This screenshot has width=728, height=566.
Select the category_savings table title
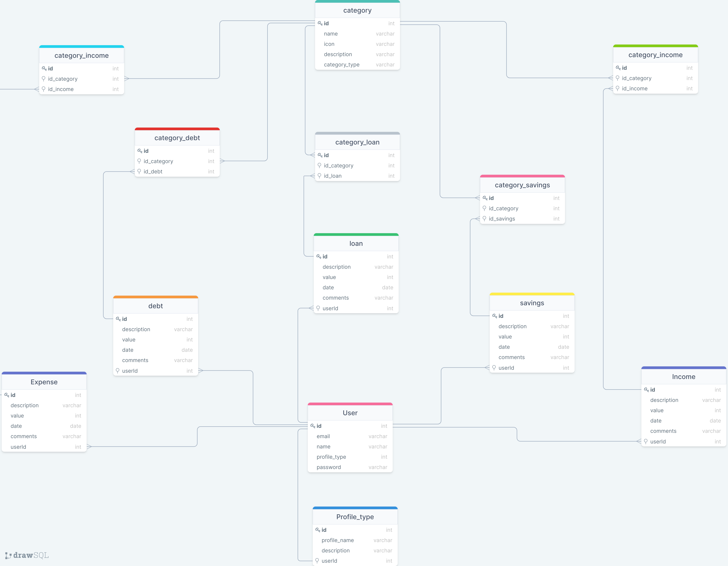tap(522, 185)
